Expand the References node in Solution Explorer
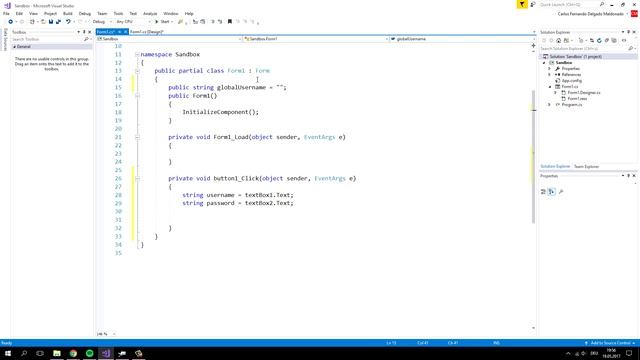Viewport: 640px width, 360px height. pos(549,75)
